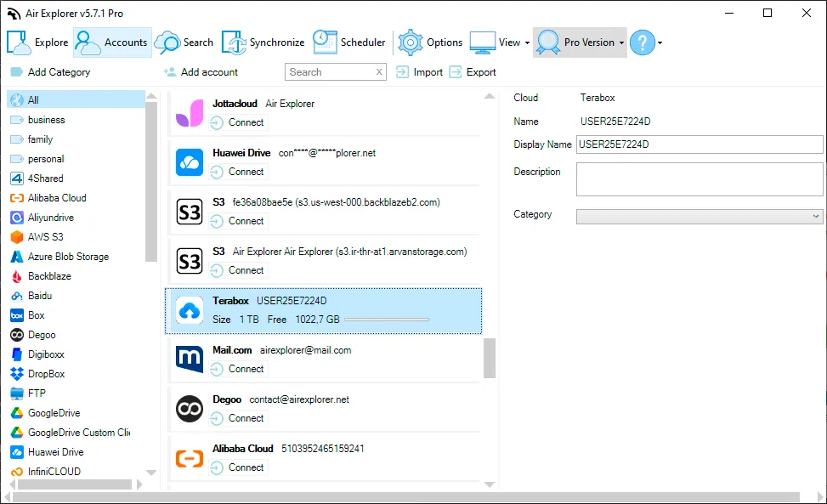Screen dimensions: 827x504
Task: Select the Terabox USER25E7224D account
Action: point(323,311)
